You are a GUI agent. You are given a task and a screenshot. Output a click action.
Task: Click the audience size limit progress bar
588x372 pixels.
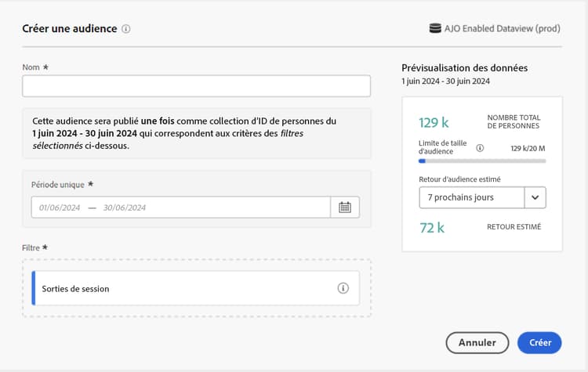(x=482, y=161)
